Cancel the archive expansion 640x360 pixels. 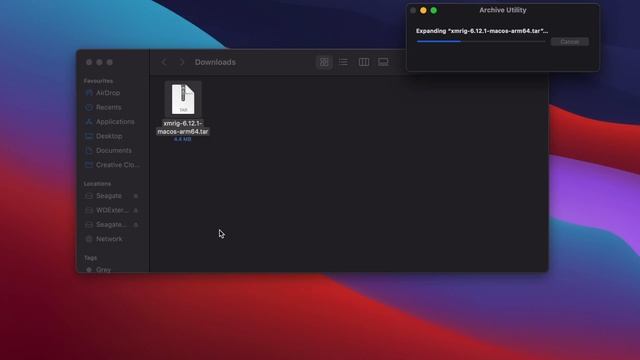point(569,42)
